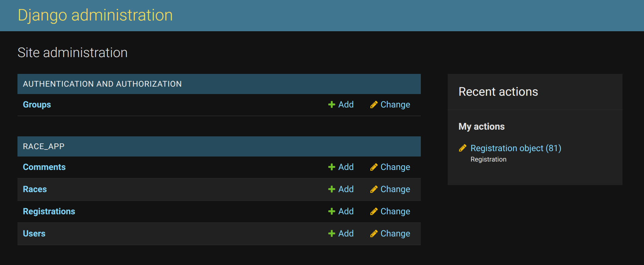Click the green plus icon for Groups
This screenshot has height=265, width=644.
tap(331, 105)
